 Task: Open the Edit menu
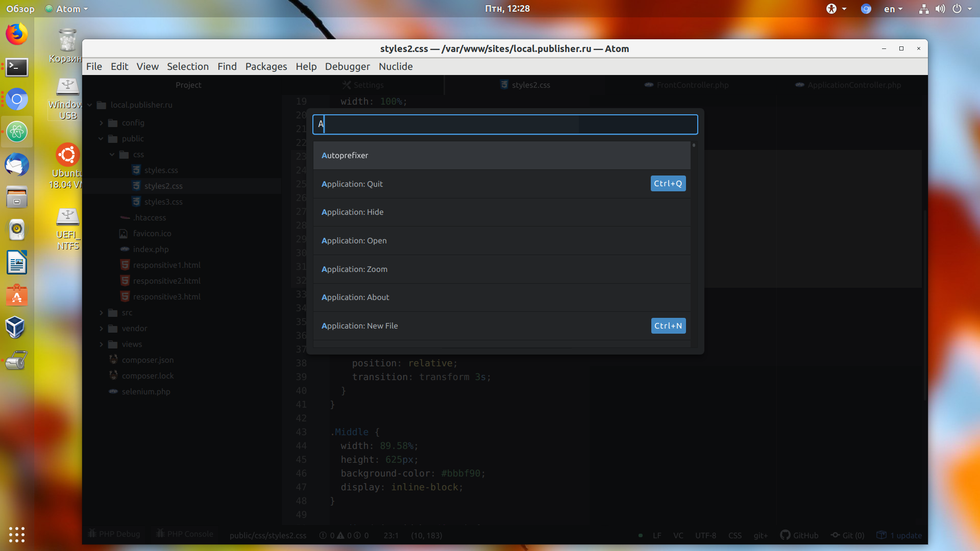(x=119, y=66)
